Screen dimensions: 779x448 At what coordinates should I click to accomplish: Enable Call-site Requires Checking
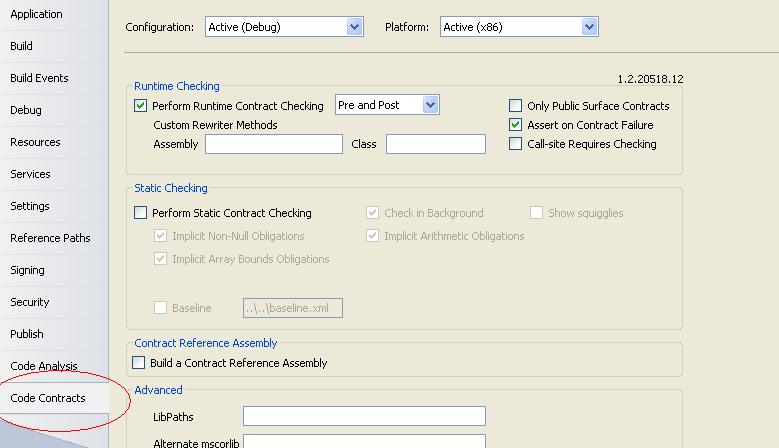tap(516, 144)
